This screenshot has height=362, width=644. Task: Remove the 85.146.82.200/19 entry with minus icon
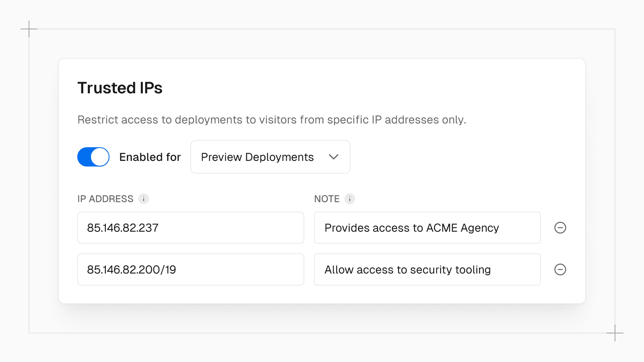[560, 269]
